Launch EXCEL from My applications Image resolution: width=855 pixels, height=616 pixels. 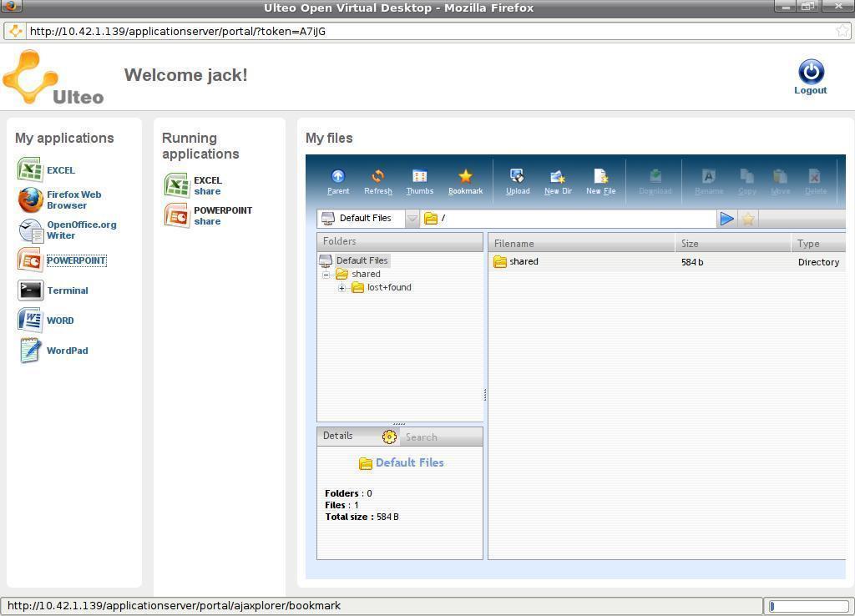[x=47, y=169]
